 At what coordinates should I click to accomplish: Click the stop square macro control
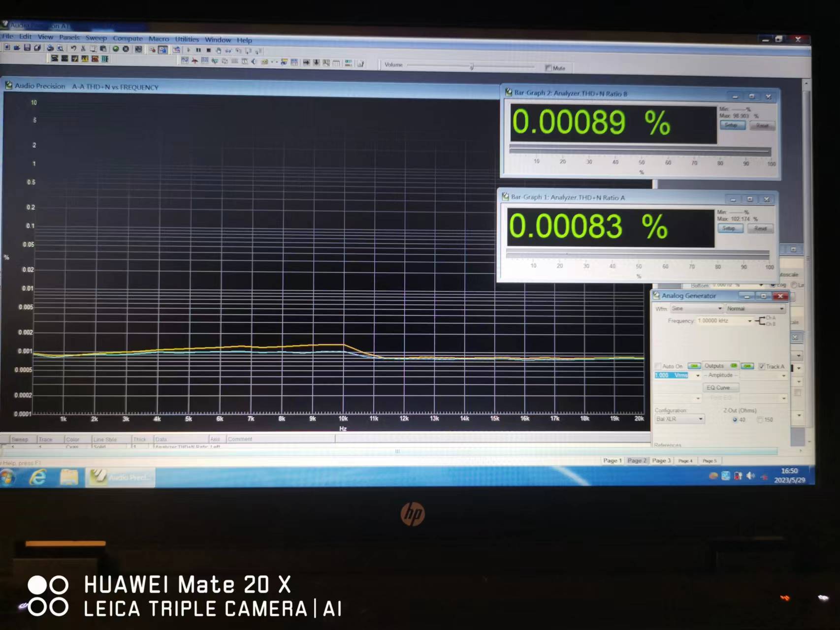[x=208, y=50]
